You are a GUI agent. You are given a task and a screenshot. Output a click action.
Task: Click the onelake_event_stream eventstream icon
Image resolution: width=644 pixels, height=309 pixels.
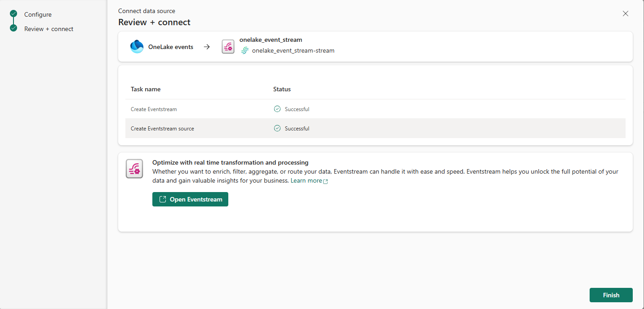coord(228,47)
